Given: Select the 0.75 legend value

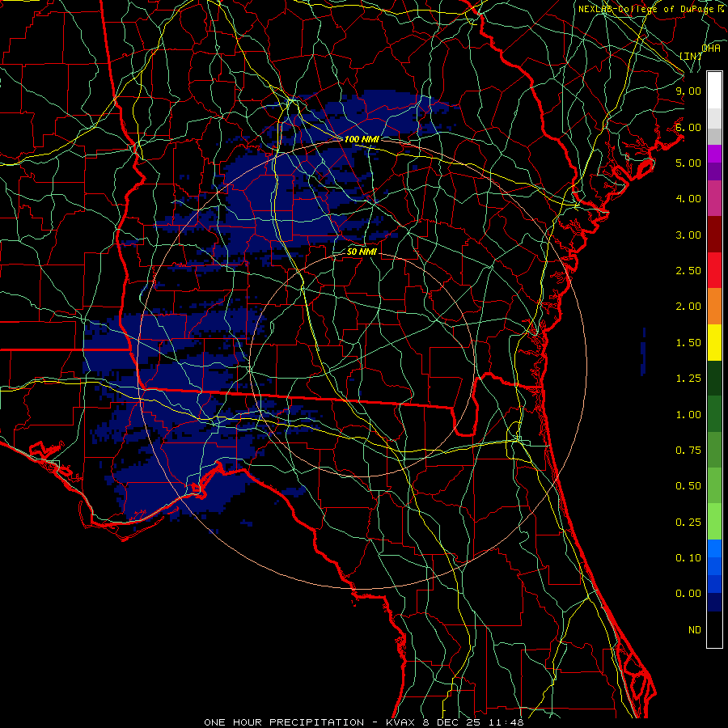Looking at the screenshot, I should coord(688,451).
